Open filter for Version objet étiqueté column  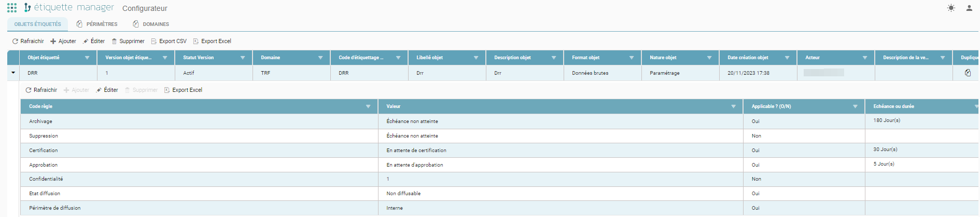pos(165,58)
